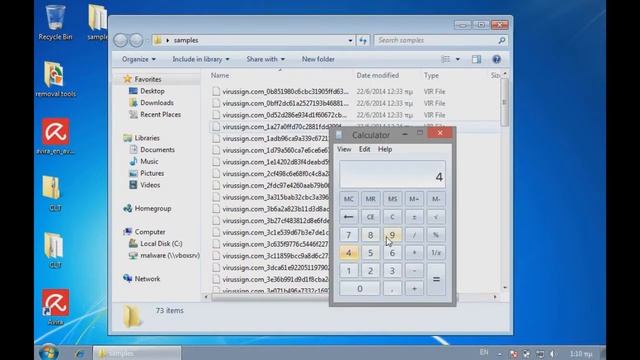Click the calculator digit 0 key
640x360 pixels.
pyautogui.click(x=360, y=289)
